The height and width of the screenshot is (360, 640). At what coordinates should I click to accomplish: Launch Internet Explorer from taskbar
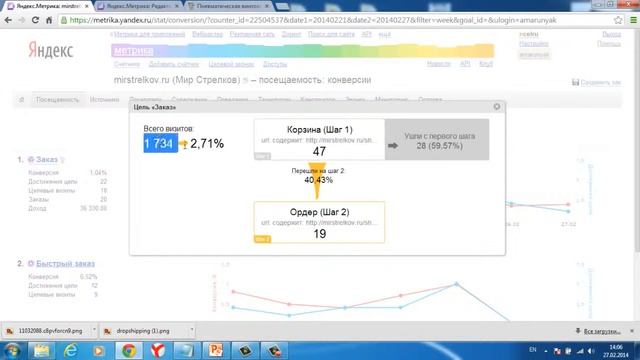click(71, 351)
